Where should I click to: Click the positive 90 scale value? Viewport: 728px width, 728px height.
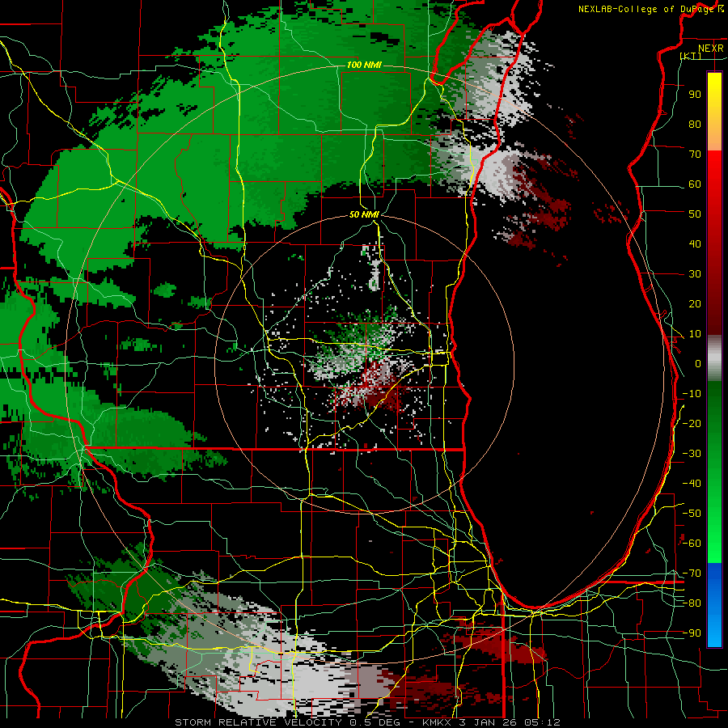point(695,95)
